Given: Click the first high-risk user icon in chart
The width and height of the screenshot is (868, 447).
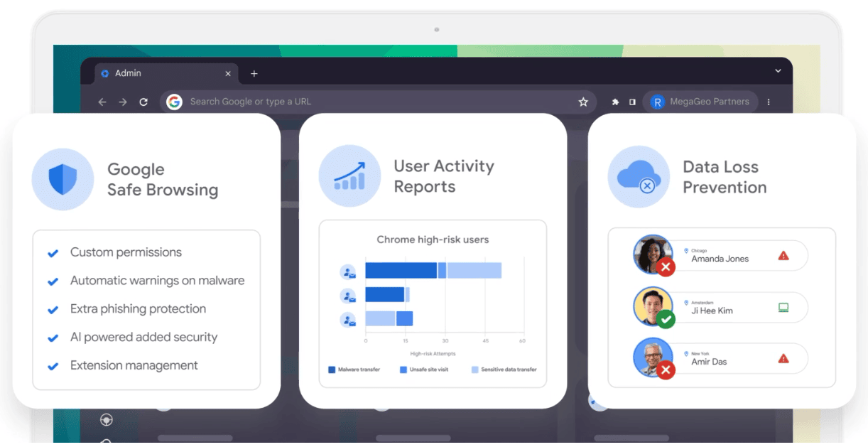Looking at the screenshot, I should click(x=348, y=271).
